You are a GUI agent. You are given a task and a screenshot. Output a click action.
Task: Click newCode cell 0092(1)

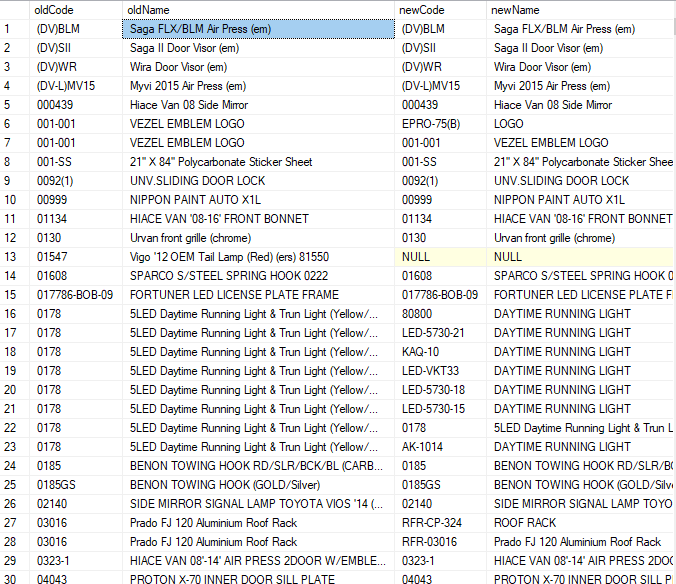coord(440,181)
